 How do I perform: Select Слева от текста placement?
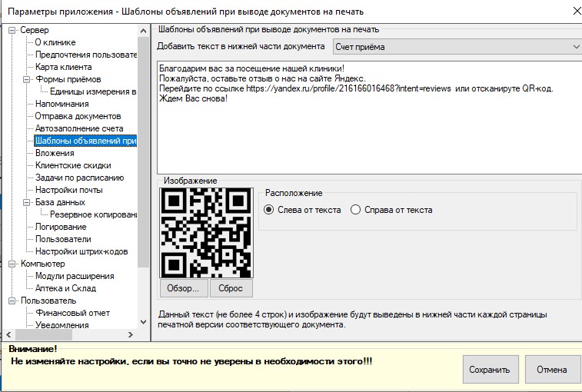[x=302, y=210]
